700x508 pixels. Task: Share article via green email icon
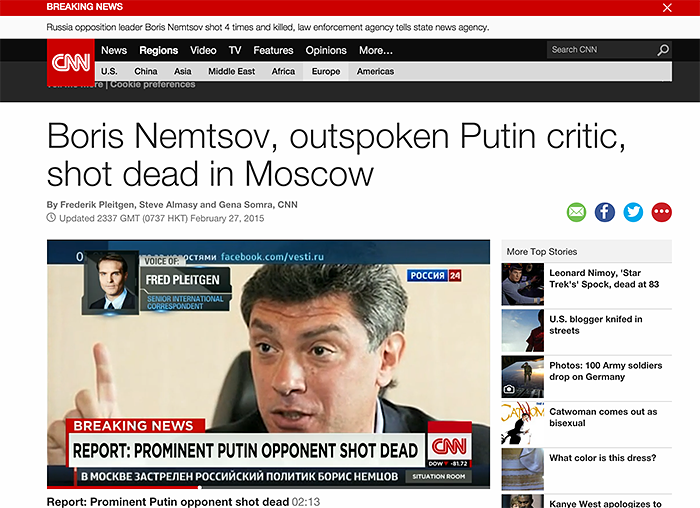pos(577,212)
